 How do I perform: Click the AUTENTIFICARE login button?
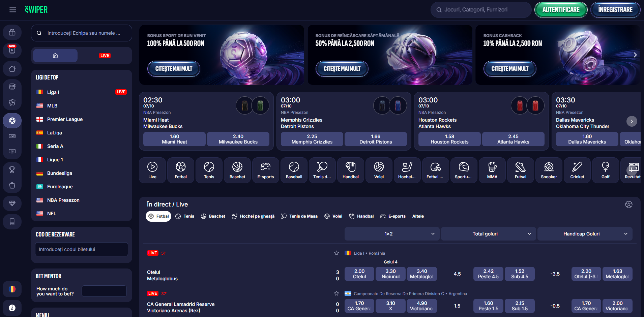[x=561, y=10]
